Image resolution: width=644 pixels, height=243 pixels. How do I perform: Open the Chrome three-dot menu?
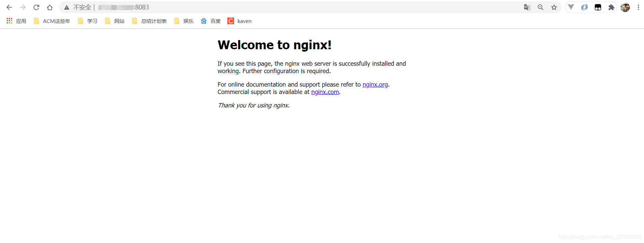click(638, 7)
